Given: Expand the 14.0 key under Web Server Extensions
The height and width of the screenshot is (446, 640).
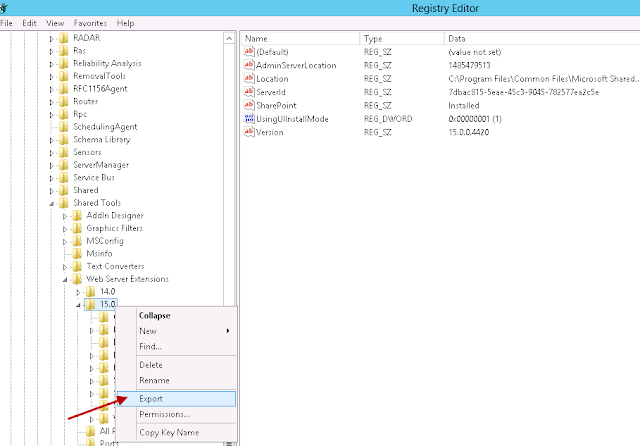Looking at the screenshot, I should [78, 292].
